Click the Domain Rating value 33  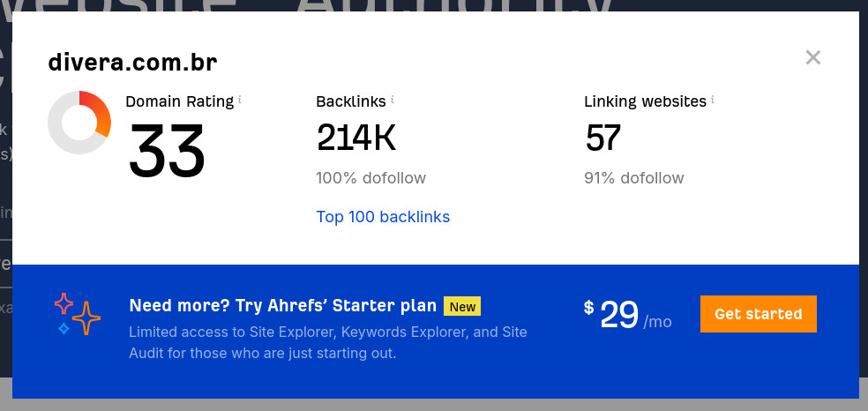click(167, 151)
